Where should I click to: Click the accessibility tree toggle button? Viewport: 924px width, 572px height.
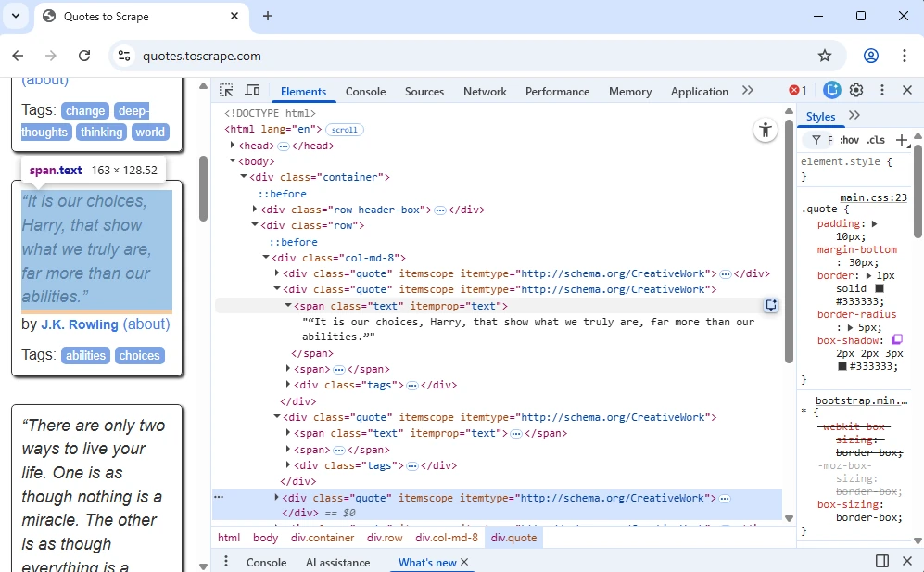(x=765, y=131)
